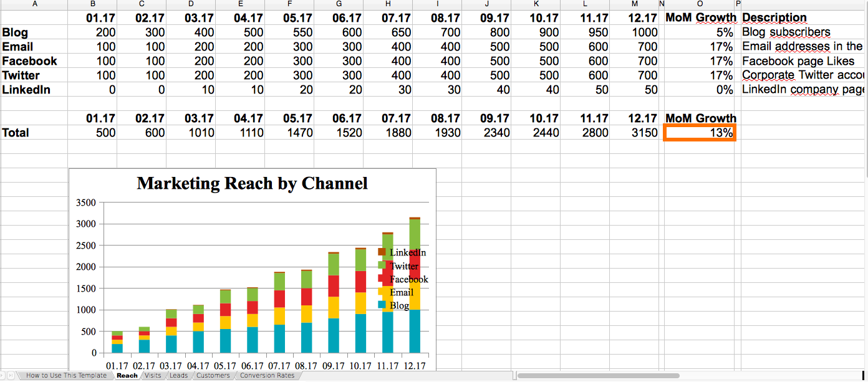The height and width of the screenshot is (382, 868).
Task: Click the LinkedIn legend color swatch
Action: point(382,252)
